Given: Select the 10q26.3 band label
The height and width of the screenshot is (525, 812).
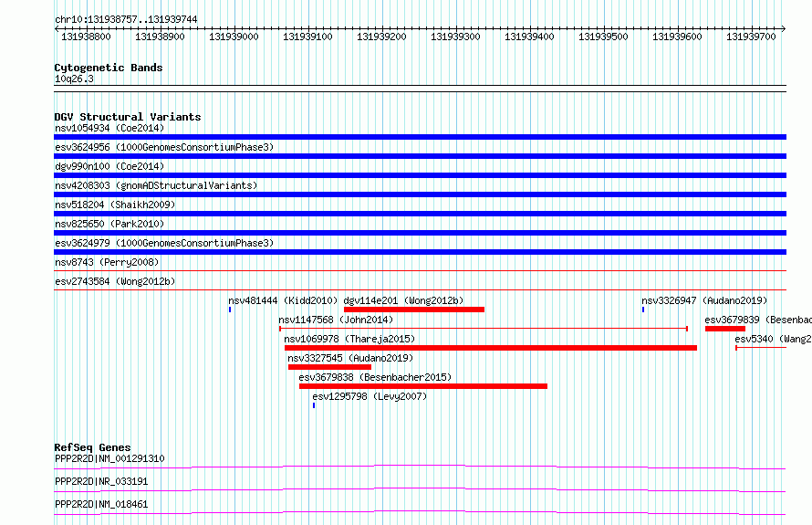Looking at the screenshot, I should 74,79.
